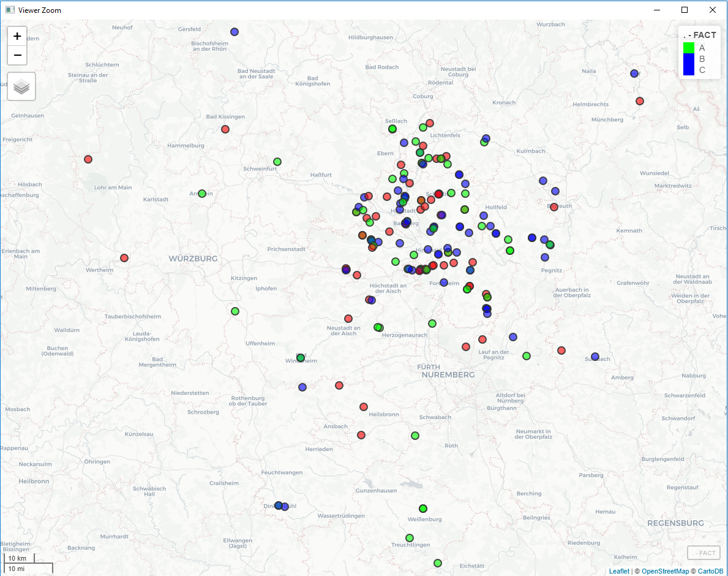Click the green marker near Schweinfurt
This screenshot has width=728, height=576.
(277, 161)
